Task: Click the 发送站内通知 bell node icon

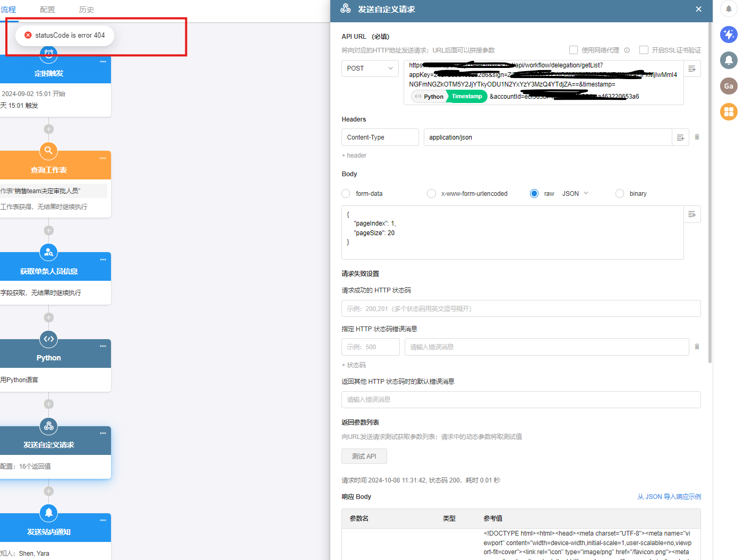Action: click(x=48, y=513)
